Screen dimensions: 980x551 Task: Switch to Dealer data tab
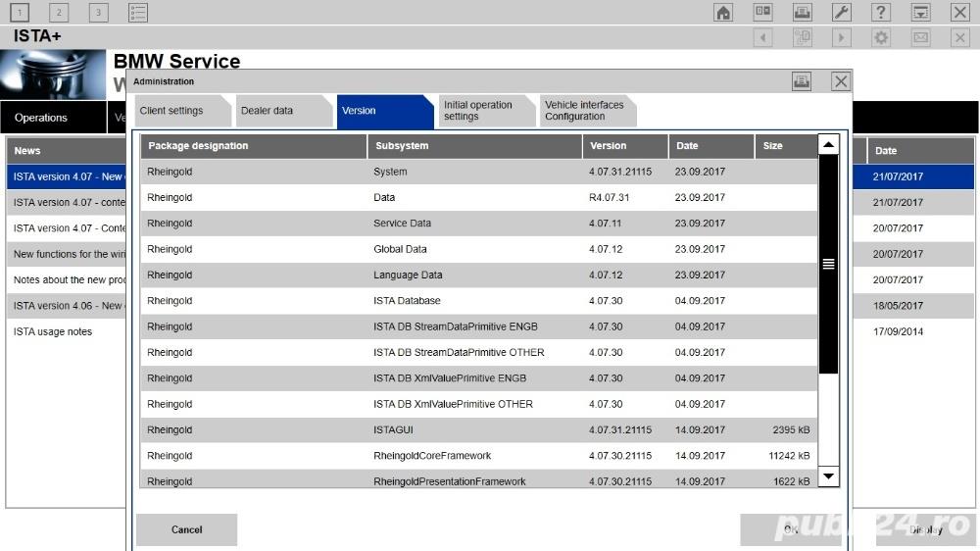[x=283, y=111]
